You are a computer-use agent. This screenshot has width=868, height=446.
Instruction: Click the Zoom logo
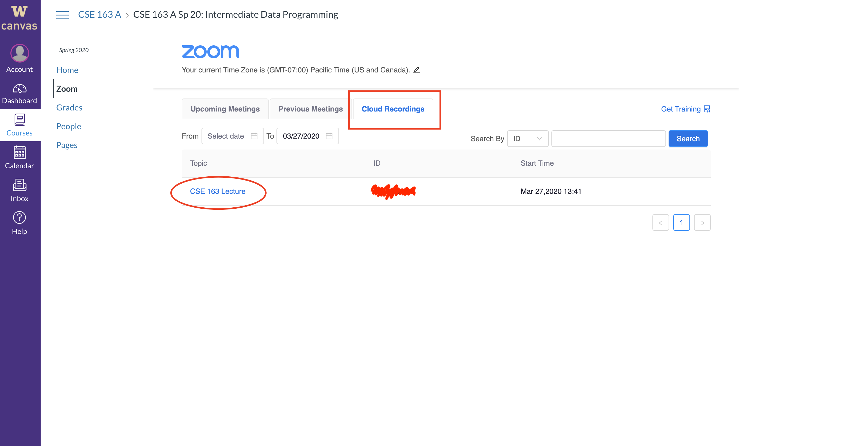pos(210,52)
